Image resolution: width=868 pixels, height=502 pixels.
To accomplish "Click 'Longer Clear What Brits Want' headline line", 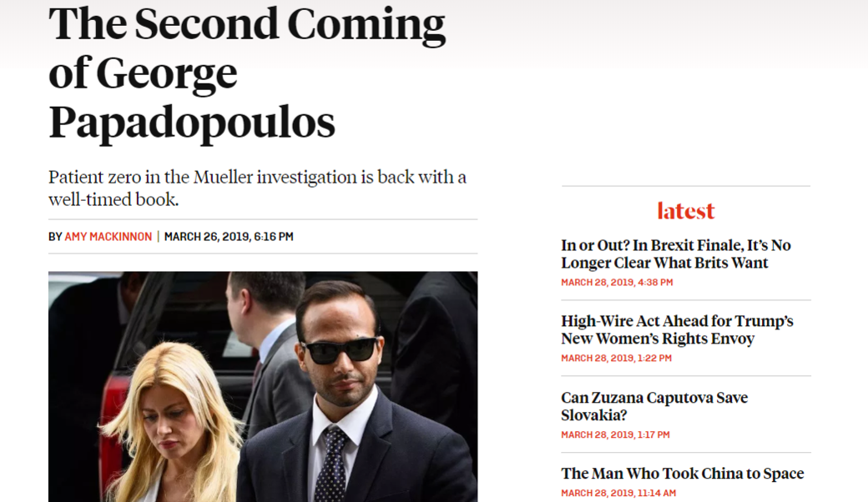I will tap(664, 263).
